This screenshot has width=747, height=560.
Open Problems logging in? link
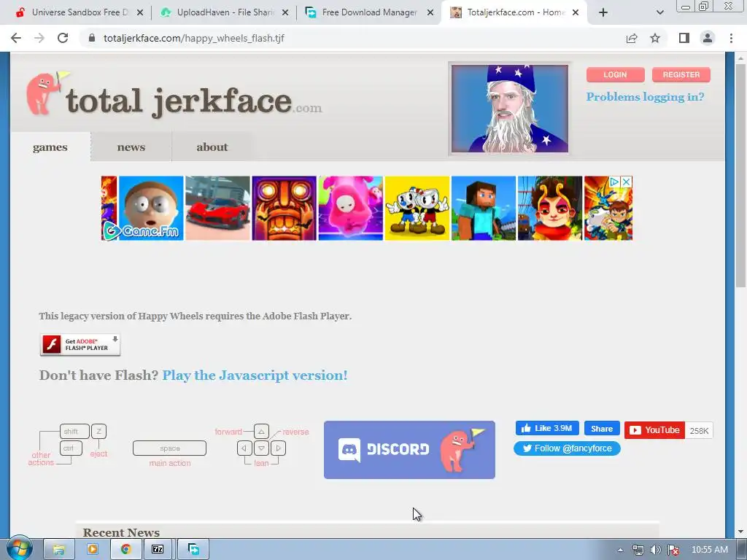click(x=645, y=97)
